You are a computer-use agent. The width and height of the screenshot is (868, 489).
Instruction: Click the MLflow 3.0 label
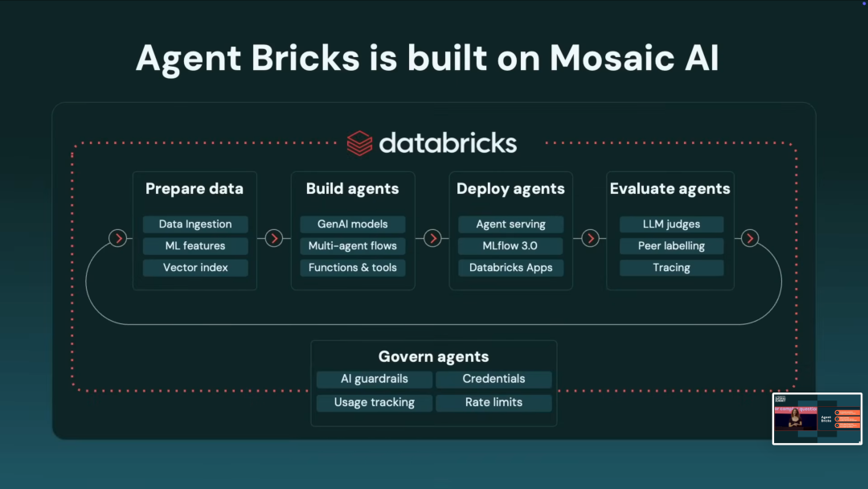coord(510,246)
